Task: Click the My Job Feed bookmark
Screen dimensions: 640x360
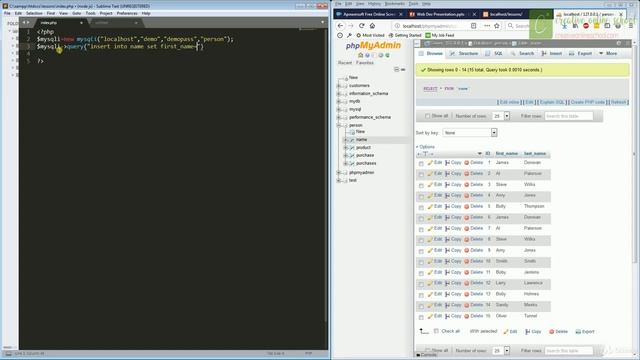Action: pos(440,36)
